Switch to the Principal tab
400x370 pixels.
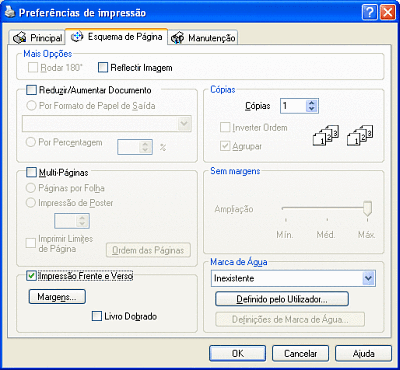(38, 38)
